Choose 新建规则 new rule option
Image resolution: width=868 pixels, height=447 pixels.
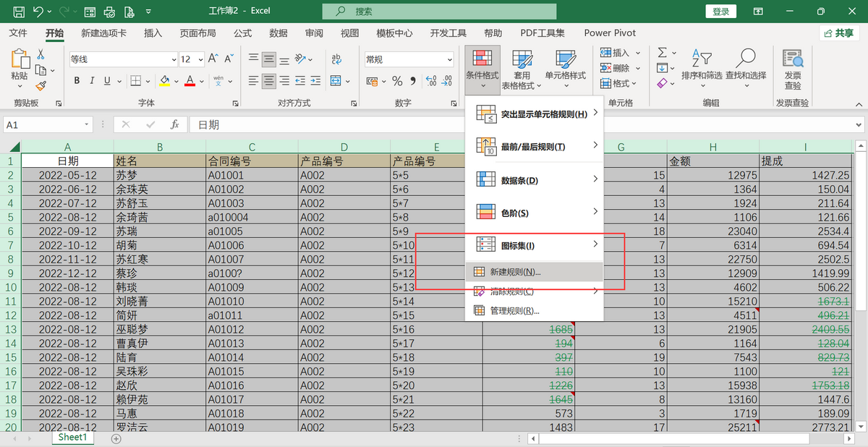535,272
